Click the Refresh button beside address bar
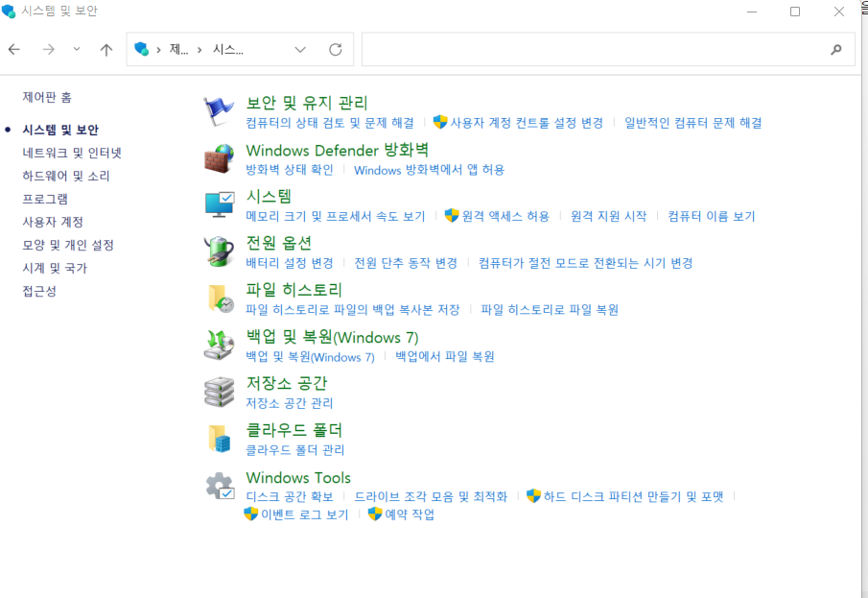This screenshot has height=598, width=868. coord(336,49)
